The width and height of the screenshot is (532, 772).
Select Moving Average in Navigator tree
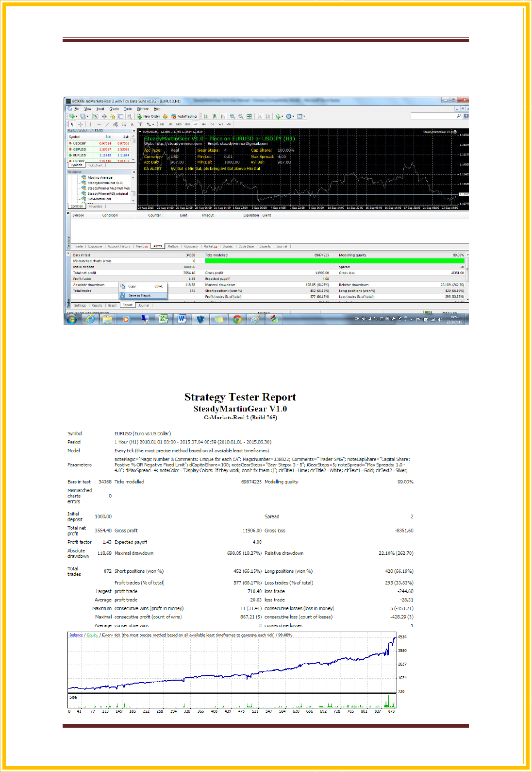[x=100, y=178]
